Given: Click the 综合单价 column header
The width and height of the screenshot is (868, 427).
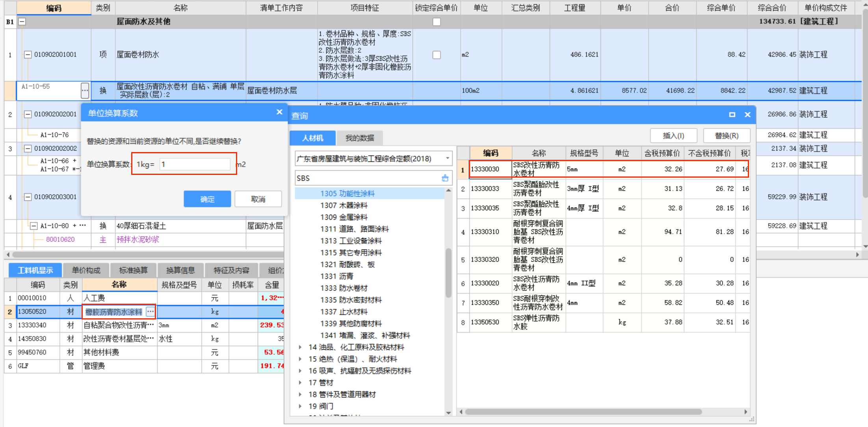Looking at the screenshot, I should (721, 8).
